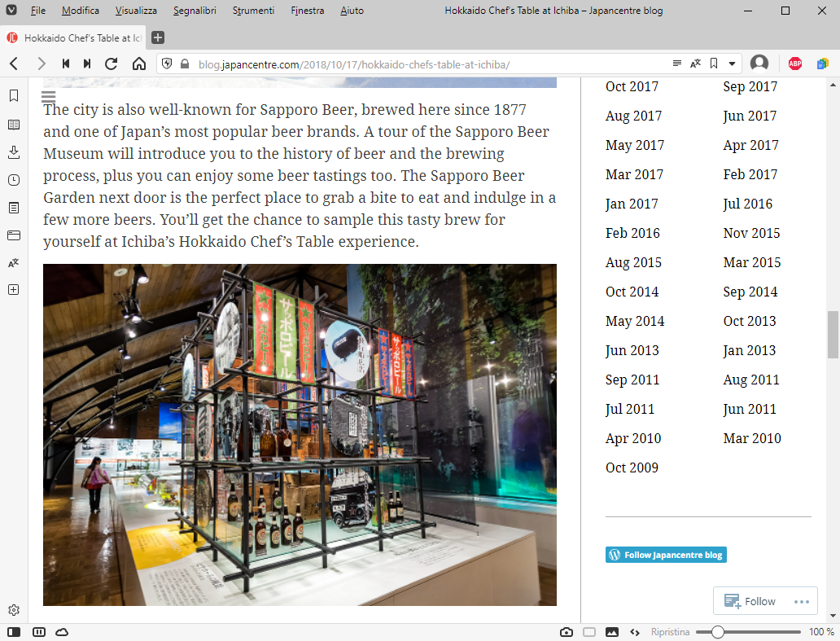Open the sync cloud status
The height and width of the screenshot is (641, 840).
pos(62,632)
